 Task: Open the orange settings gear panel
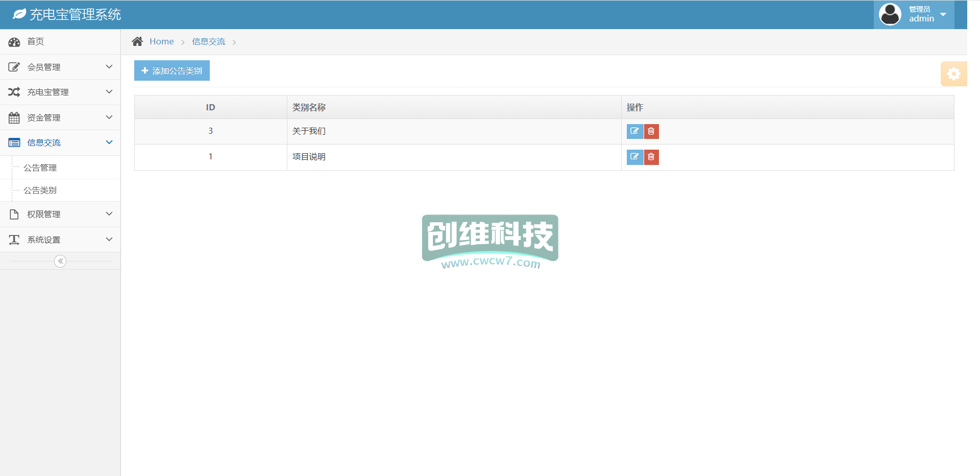953,74
